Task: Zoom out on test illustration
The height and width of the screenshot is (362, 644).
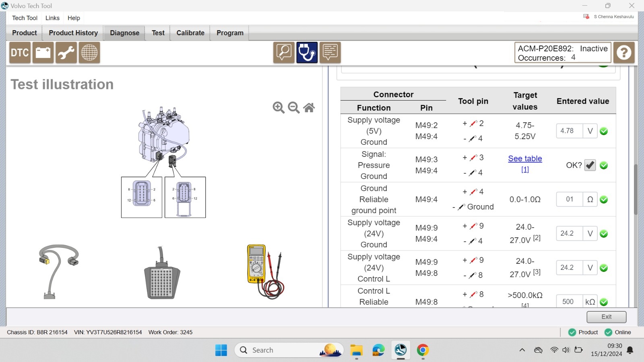Action: pos(294,107)
